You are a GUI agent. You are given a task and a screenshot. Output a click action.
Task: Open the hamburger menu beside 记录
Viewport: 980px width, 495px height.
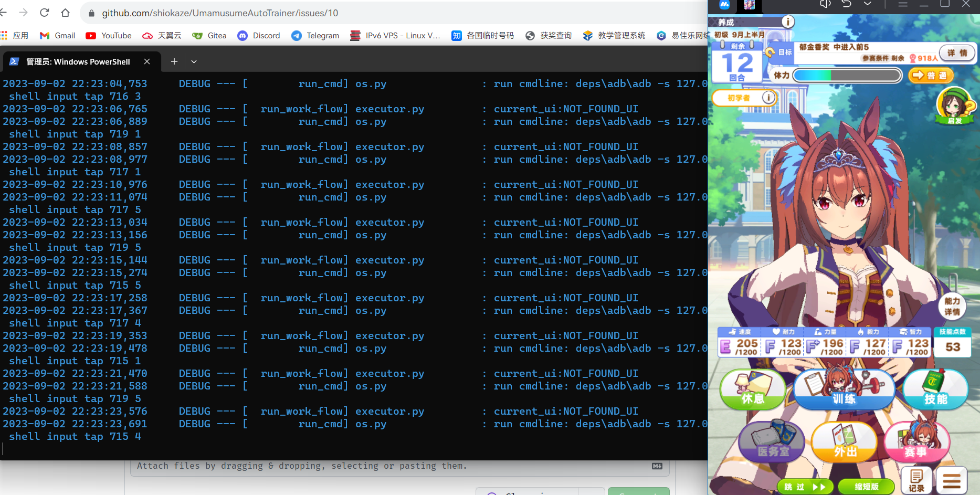[x=951, y=479]
